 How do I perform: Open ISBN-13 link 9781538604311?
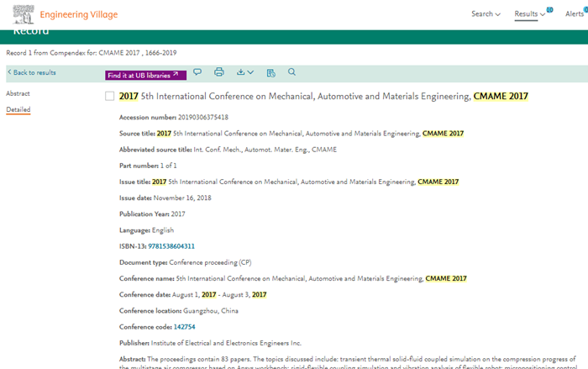[x=171, y=246]
